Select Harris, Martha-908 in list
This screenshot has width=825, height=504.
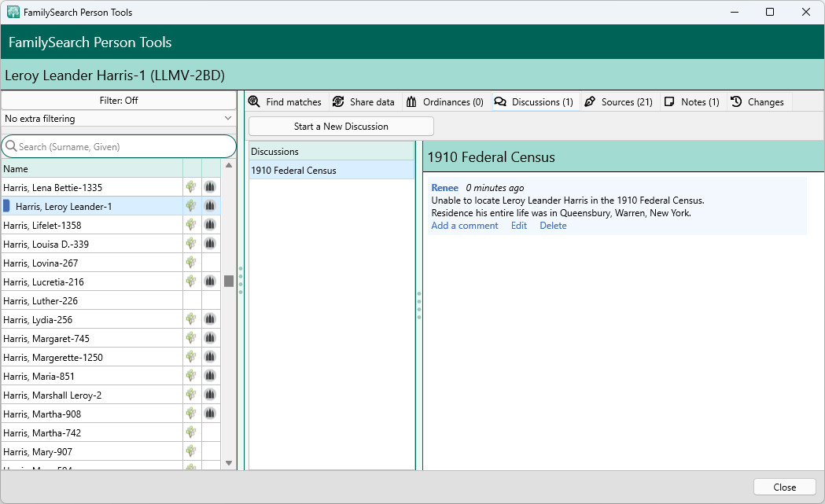click(x=92, y=414)
